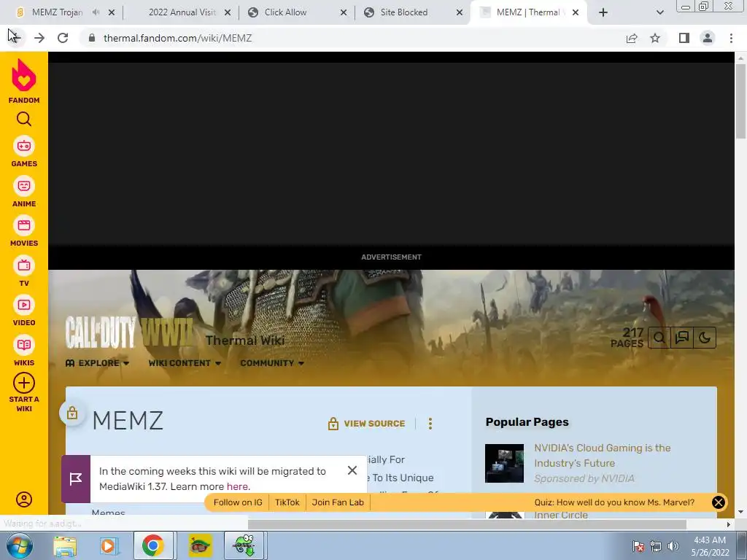Dismiss the MediaWiki migration notice
Image resolution: width=747 pixels, height=560 pixels.
352,470
